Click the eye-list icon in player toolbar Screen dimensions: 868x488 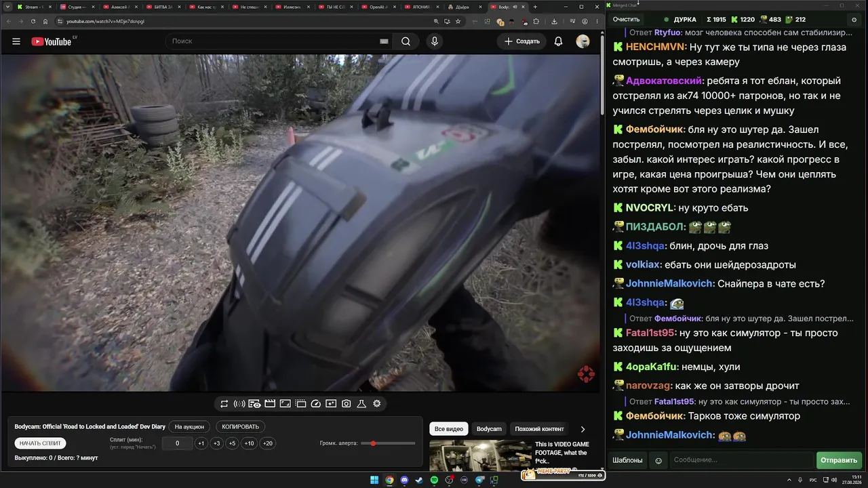(x=254, y=404)
